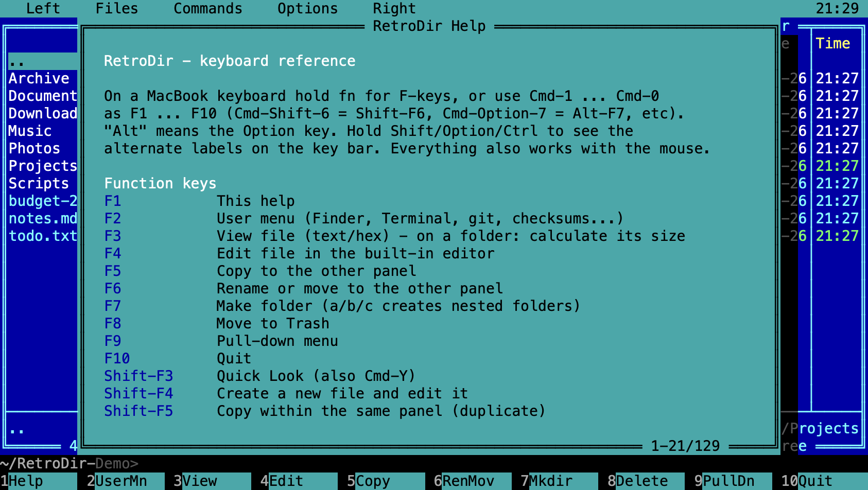Click the F10 Quit help entry
Image resolution: width=868 pixels, height=490 pixels.
tap(178, 359)
